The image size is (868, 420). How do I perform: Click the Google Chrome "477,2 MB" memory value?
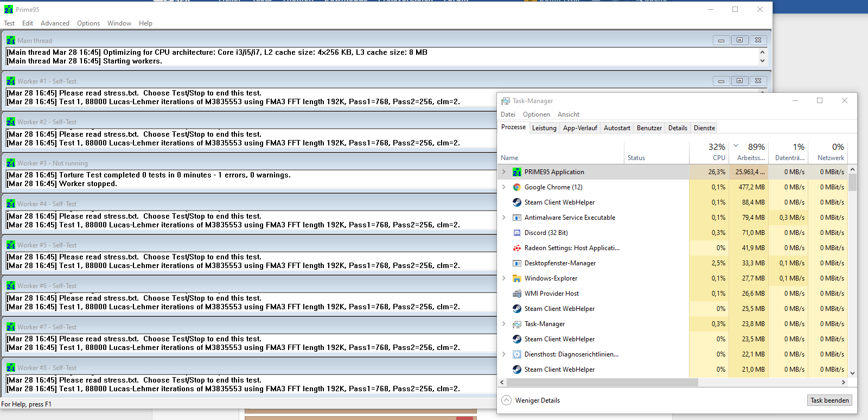pos(751,187)
